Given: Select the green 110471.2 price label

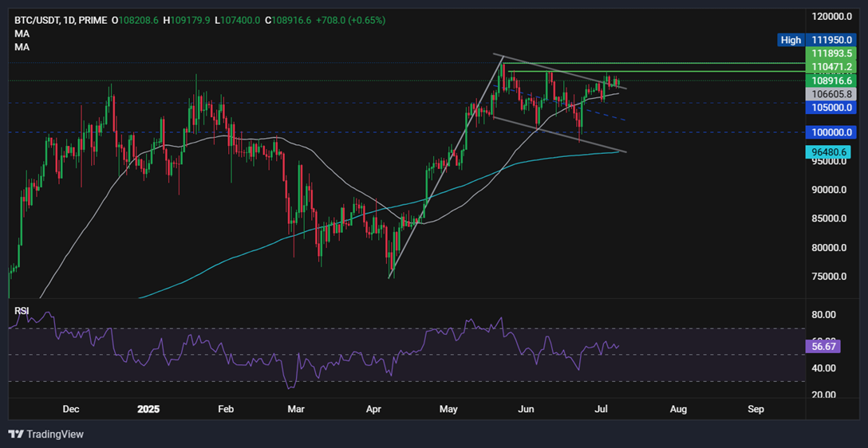Looking at the screenshot, I should [831, 66].
